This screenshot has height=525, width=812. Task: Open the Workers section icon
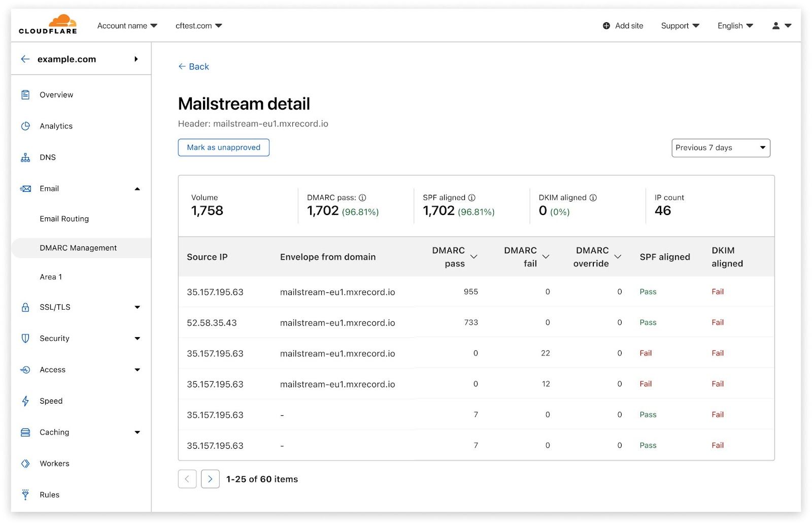(x=25, y=463)
